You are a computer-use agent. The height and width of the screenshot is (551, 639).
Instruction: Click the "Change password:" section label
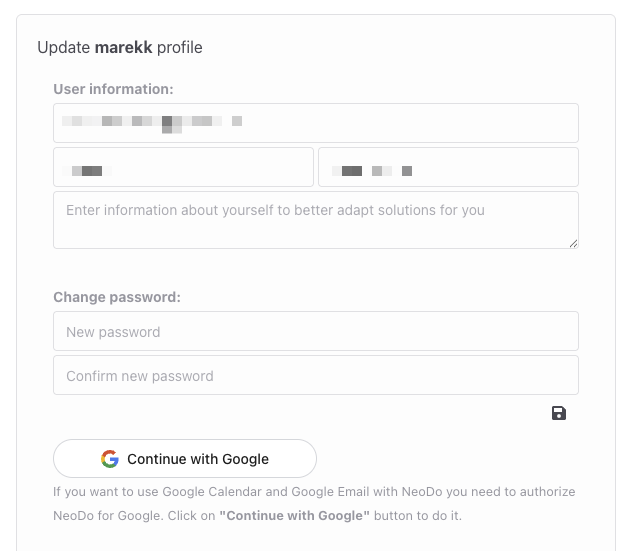(117, 297)
